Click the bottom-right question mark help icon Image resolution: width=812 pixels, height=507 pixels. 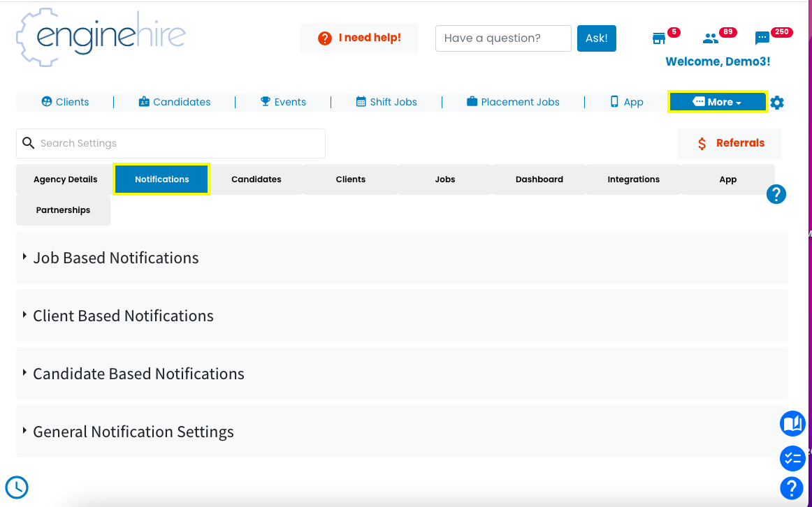pyautogui.click(x=792, y=487)
